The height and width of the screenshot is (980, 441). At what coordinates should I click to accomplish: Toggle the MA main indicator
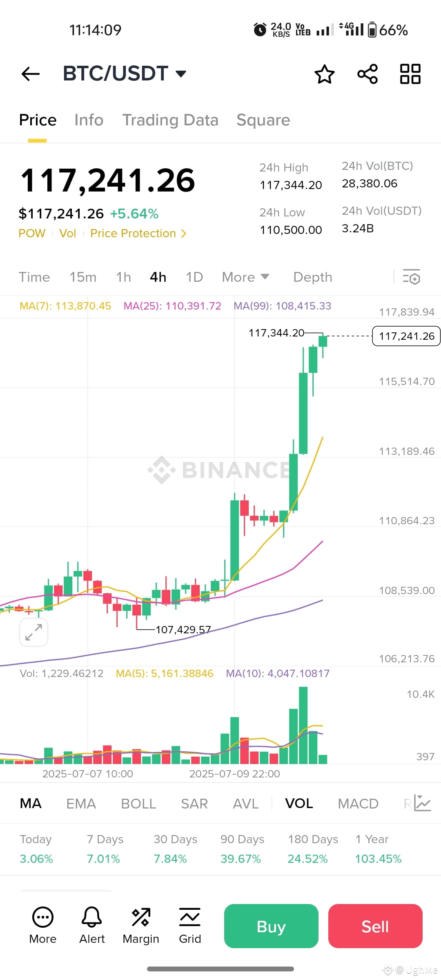[x=31, y=803]
